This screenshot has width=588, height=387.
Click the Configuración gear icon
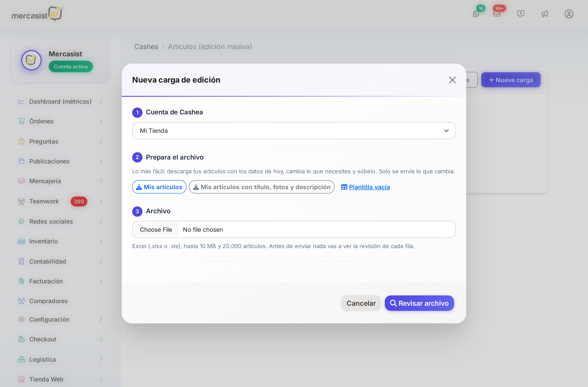(x=22, y=319)
